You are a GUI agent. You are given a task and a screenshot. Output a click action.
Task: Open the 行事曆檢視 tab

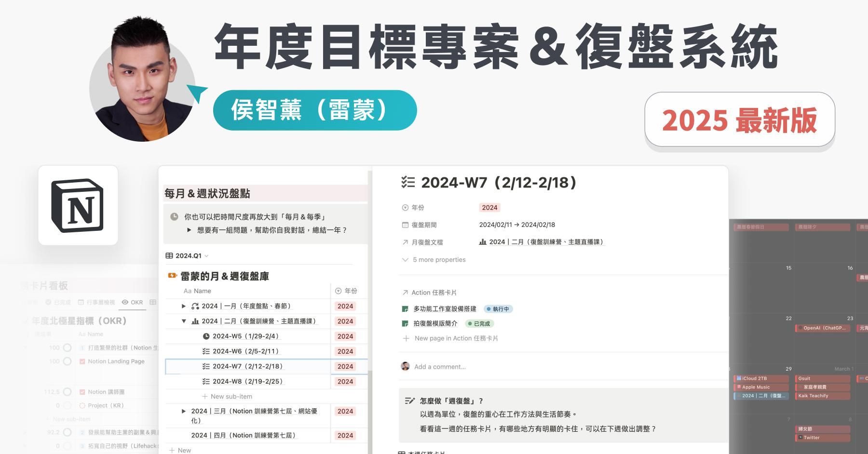click(x=96, y=302)
